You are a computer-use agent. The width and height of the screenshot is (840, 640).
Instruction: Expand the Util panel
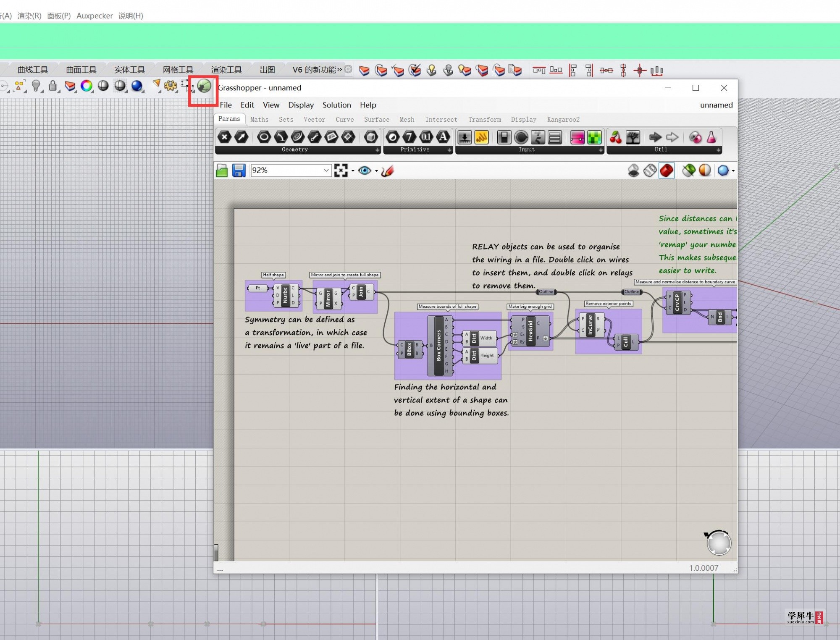click(x=719, y=150)
